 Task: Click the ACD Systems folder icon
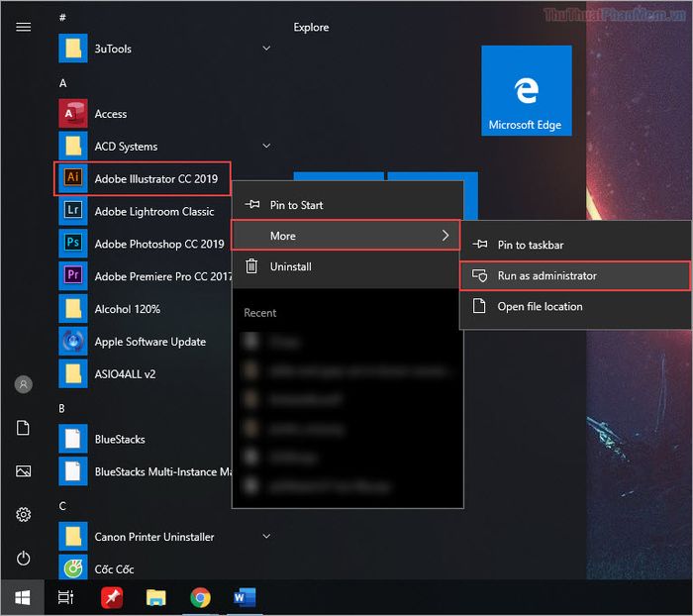(73, 146)
